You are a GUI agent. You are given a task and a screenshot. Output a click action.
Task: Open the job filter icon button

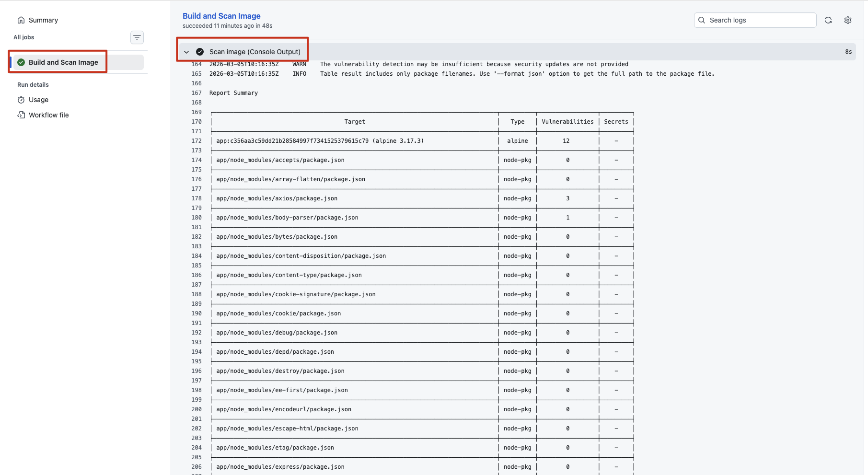click(x=137, y=37)
